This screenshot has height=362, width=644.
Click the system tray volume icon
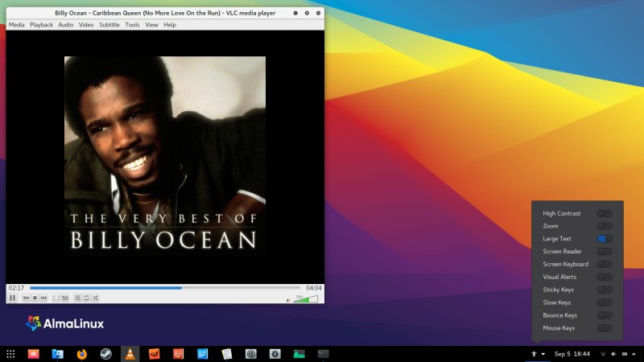coord(613,354)
